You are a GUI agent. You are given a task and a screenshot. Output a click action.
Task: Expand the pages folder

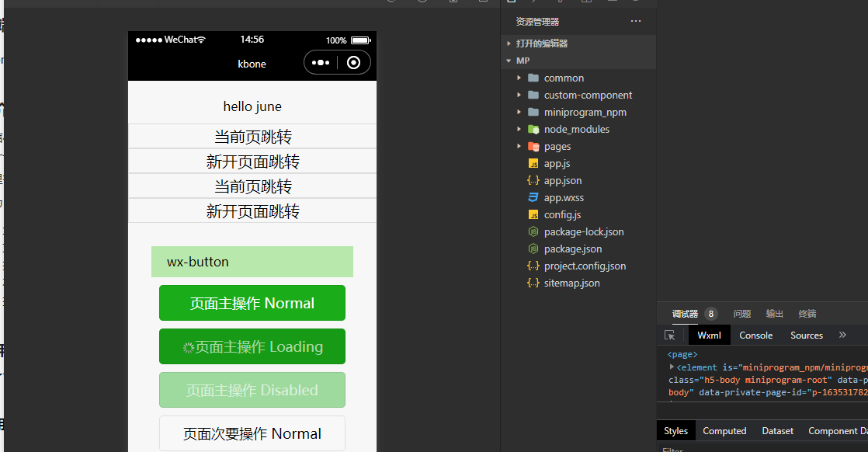(x=520, y=146)
